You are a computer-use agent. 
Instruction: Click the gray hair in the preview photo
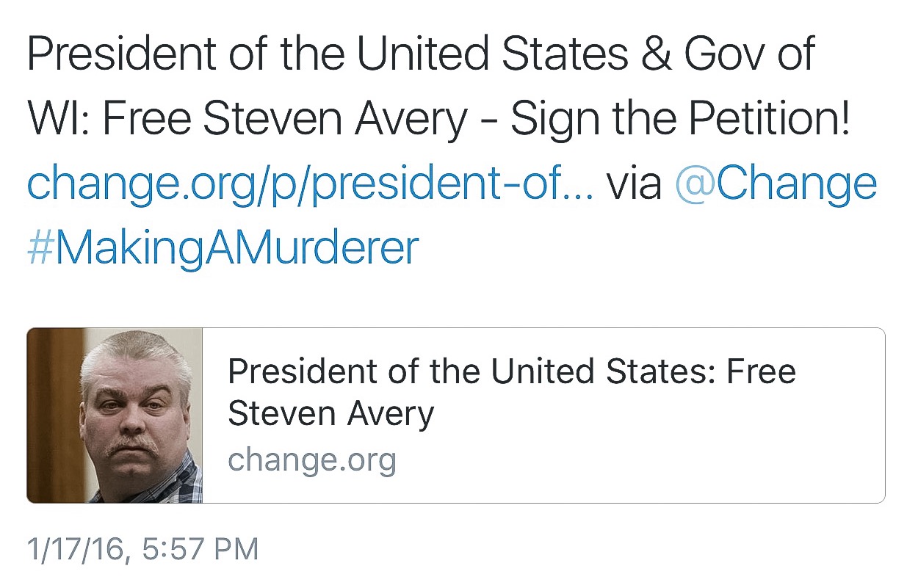pyautogui.click(x=136, y=352)
